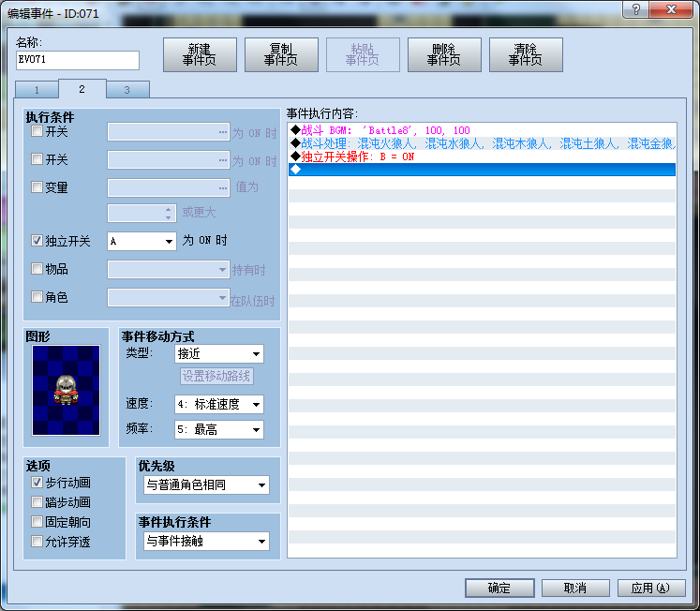Enable the 变量 condition checkbox
Image resolution: width=700 pixels, height=611 pixels.
[x=37, y=186]
